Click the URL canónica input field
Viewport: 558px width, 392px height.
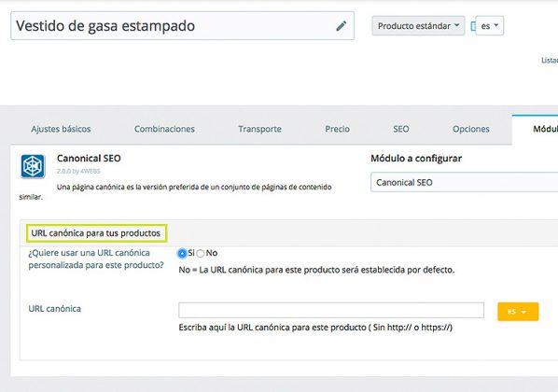click(x=331, y=310)
